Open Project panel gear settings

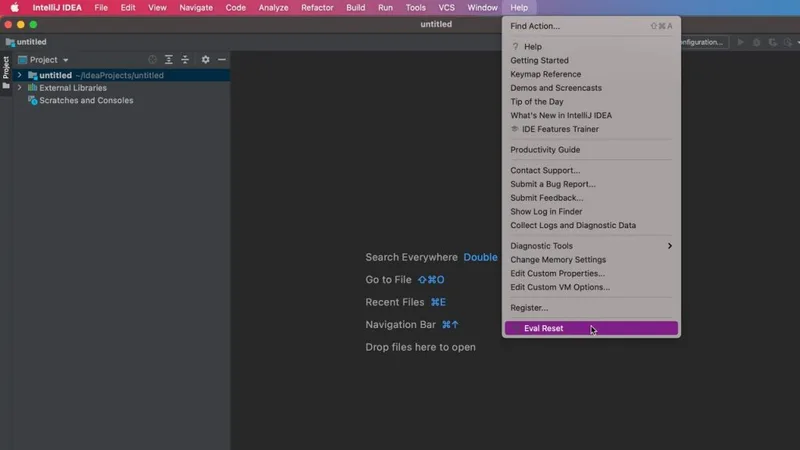click(206, 60)
